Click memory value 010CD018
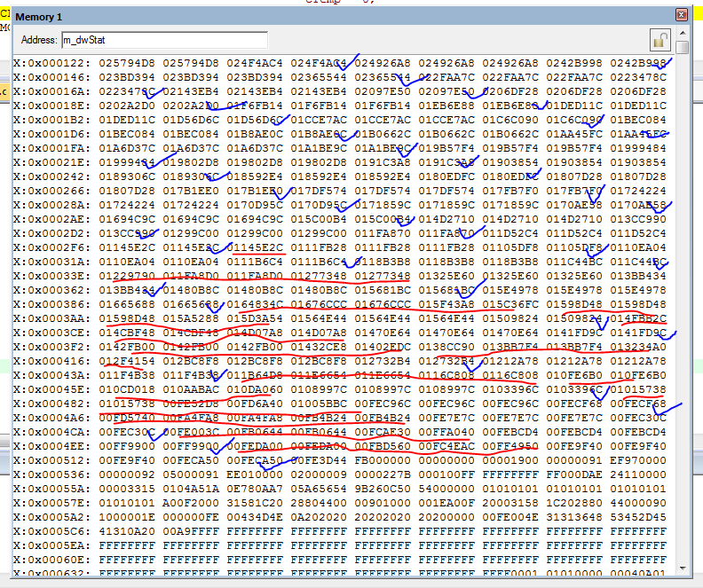Viewport: 703px width, 588px height. 126,389
